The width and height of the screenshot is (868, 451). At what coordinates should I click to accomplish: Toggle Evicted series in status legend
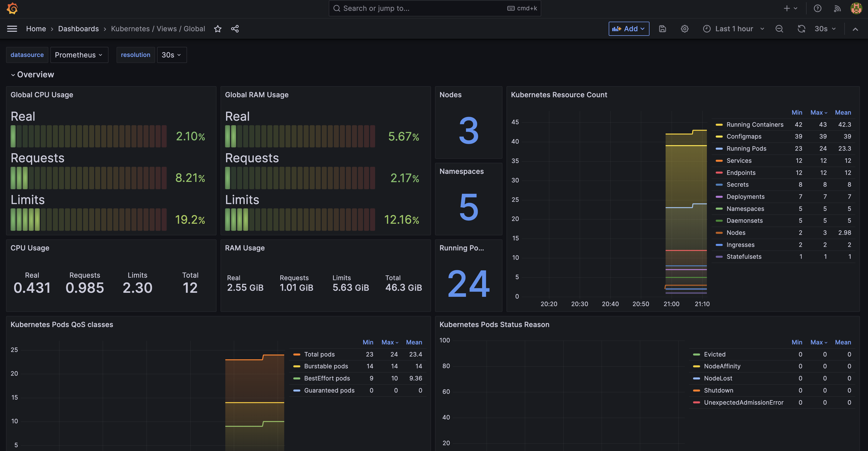pos(714,354)
